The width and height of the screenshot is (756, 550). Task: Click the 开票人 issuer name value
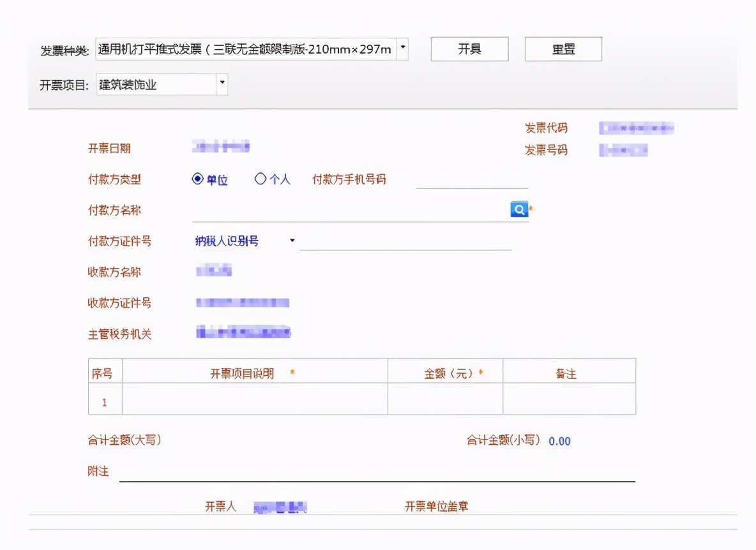pos(278,506)
